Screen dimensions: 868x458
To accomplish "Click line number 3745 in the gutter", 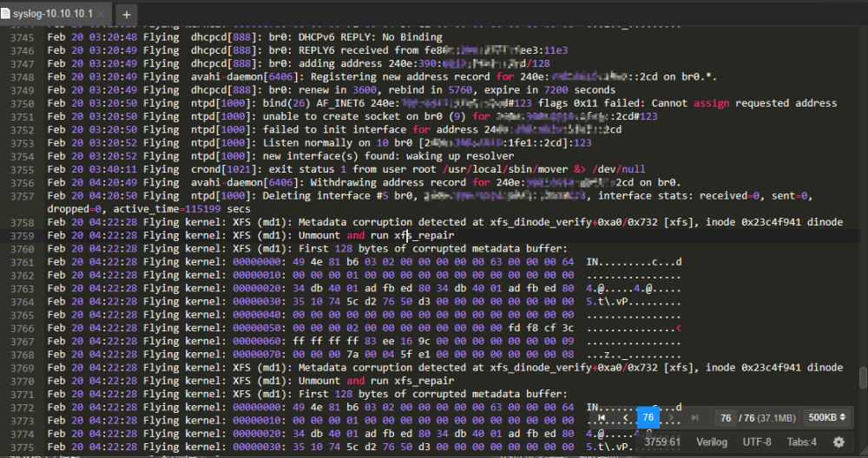I will [x=23, y=37].
